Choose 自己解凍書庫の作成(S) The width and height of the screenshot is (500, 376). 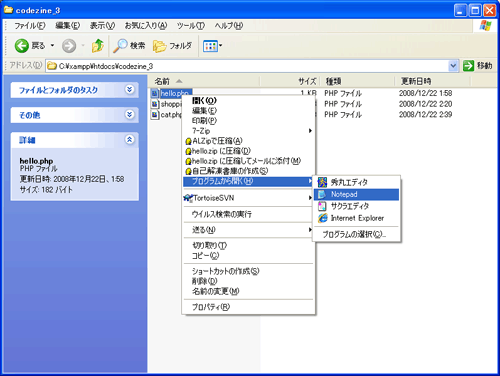pos(249,171)
